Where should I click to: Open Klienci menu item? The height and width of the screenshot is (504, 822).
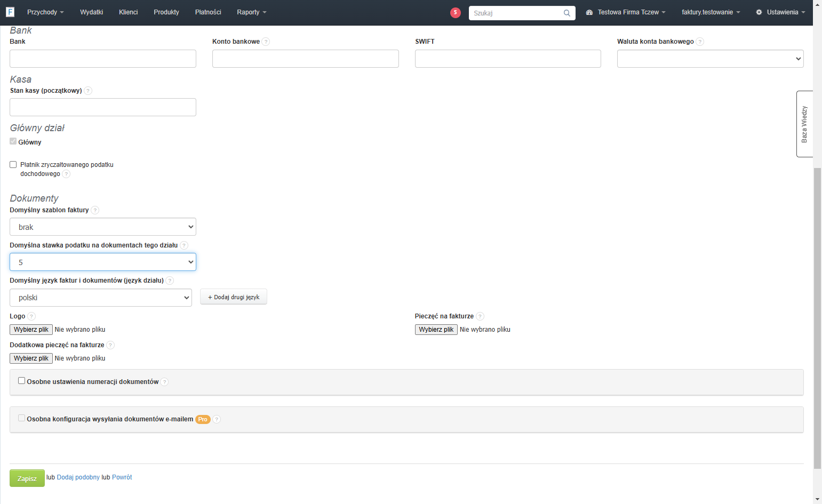[x=129, y=12]
